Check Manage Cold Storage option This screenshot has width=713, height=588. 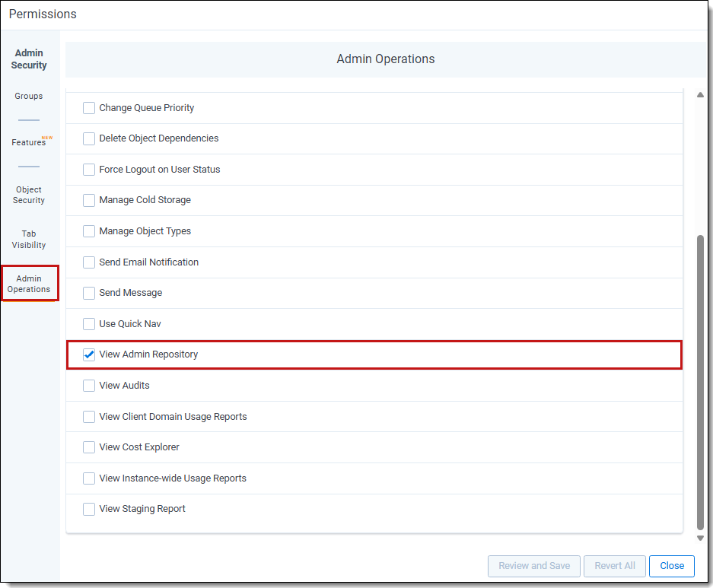pos(89,200)
